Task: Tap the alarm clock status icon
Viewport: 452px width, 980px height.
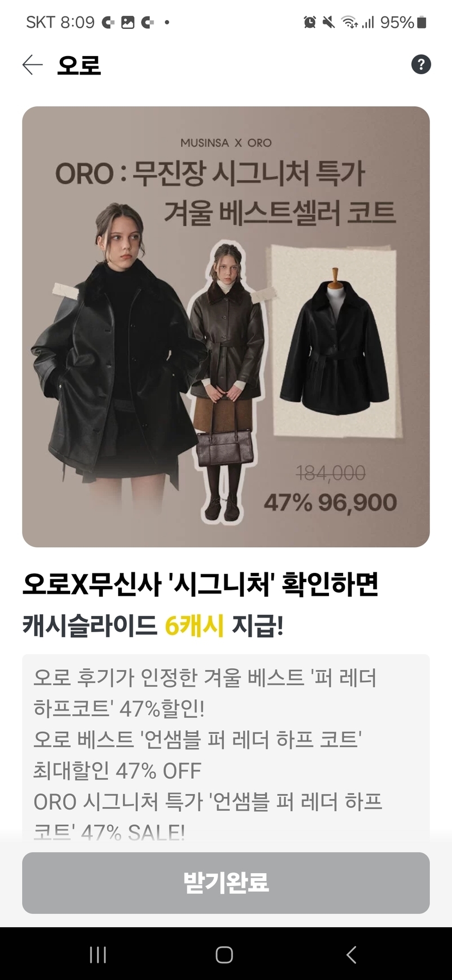Action: coord(310,22)
